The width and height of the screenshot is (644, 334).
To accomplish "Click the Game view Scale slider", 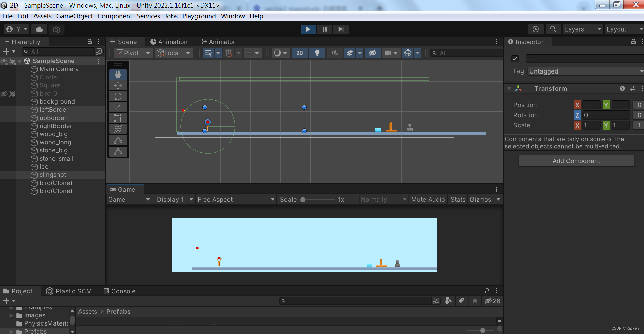I will pos(318,200).
